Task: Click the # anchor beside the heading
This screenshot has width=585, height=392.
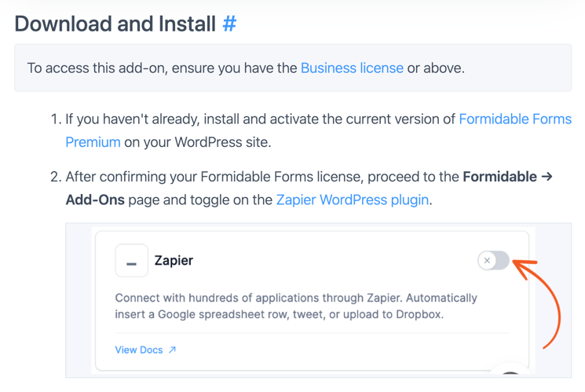Action: tap(229, 24)
